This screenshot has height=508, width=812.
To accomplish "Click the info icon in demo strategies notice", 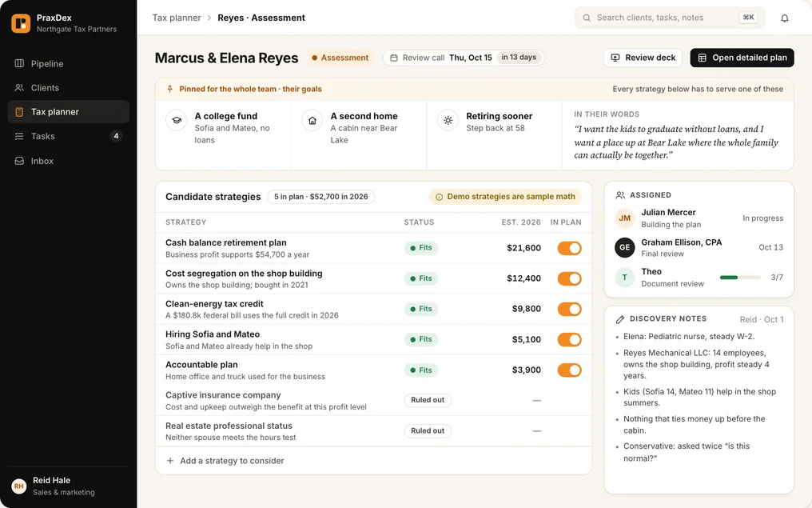I will 439,197.
